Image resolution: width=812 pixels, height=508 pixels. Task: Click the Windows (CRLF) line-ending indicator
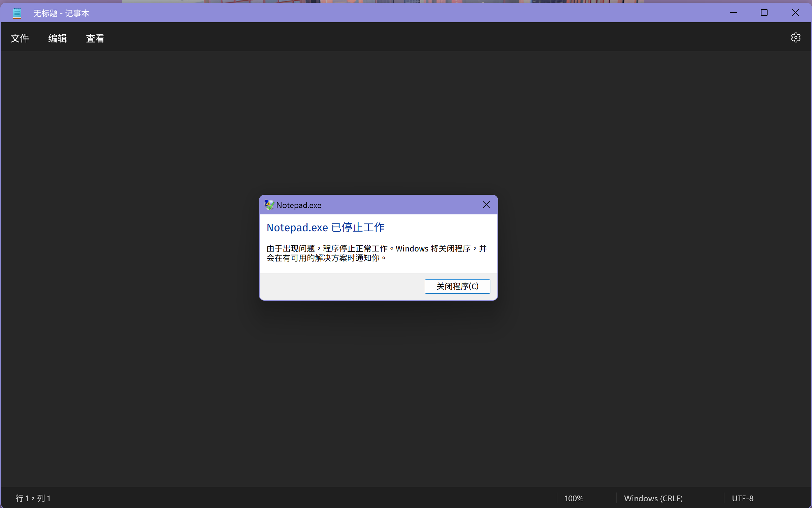click(653, 498)
